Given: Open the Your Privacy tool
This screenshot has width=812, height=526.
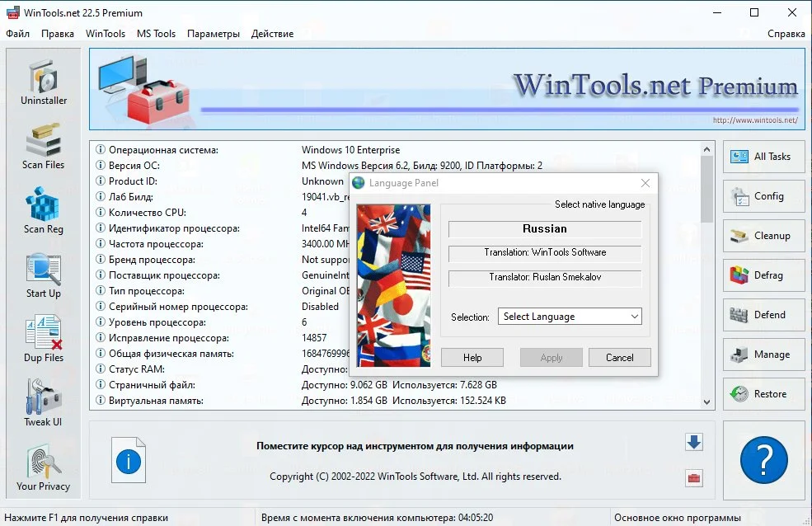Looking at the screenshot, I should coord(44,467).
